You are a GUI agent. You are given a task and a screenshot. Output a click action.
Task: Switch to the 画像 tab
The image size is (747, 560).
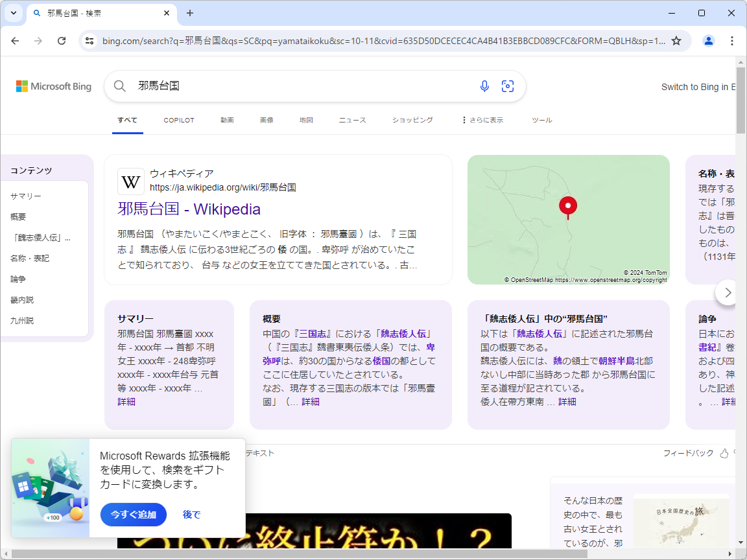pyautogui.click(x=267, y=120)
